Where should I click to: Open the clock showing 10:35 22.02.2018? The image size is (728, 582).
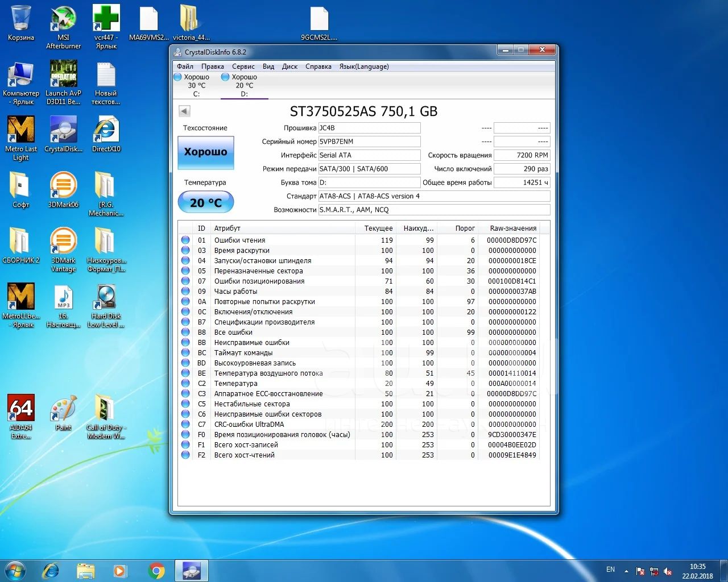(697, 571)
